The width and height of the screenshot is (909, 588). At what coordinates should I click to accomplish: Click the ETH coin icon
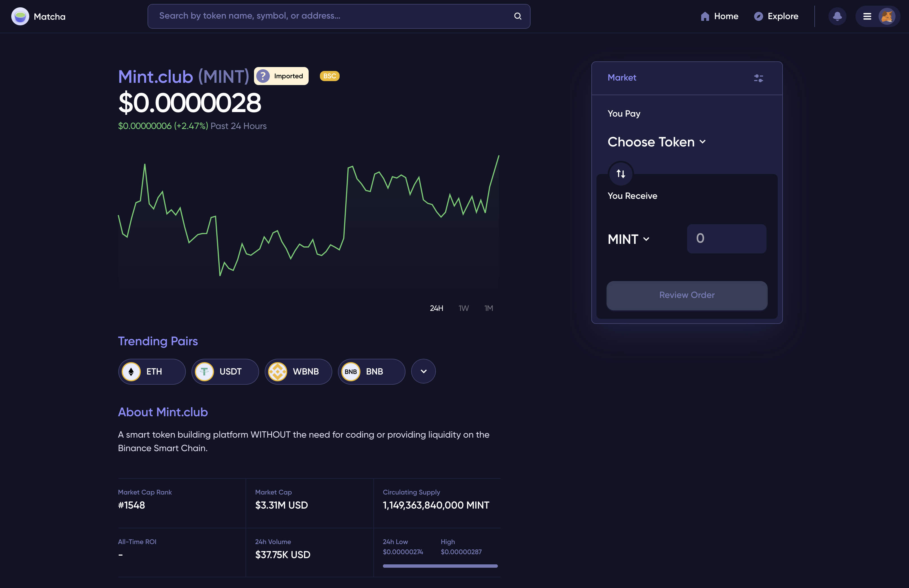pos(131,371)
